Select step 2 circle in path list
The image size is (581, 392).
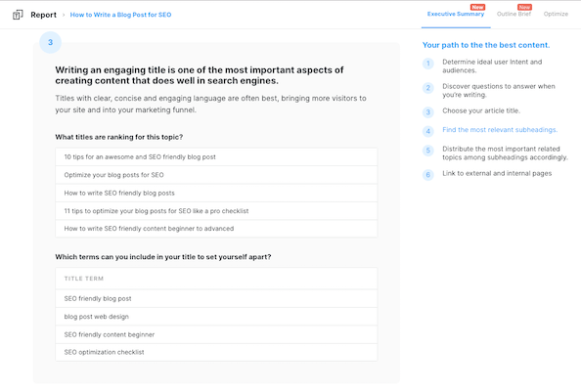[428, 88]
